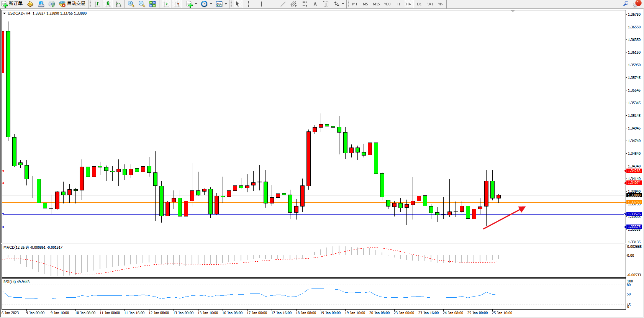The width and height of the screenshot is (644, 318).
Task: Switch chart to line chart mode
Action: click(x=118, y=4)
